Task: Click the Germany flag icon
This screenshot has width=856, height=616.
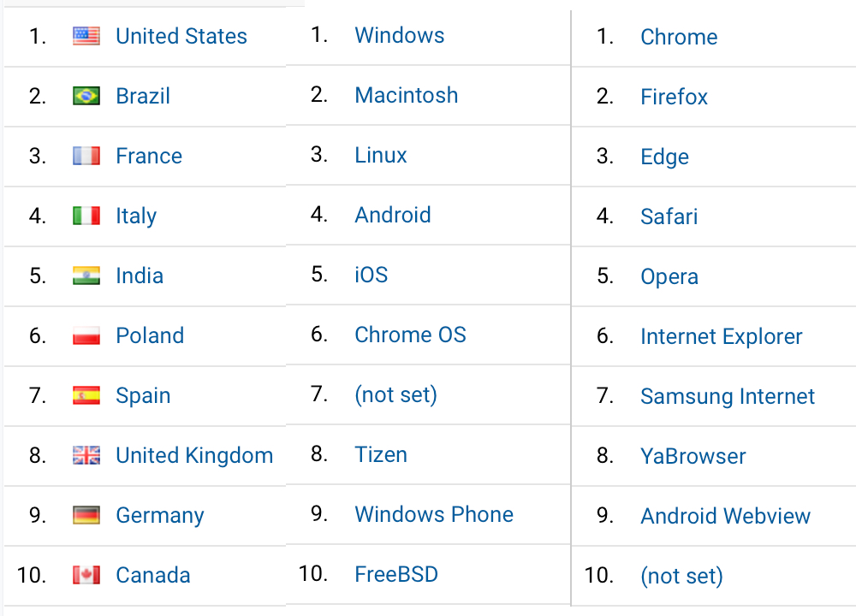Action: (86, 515)
